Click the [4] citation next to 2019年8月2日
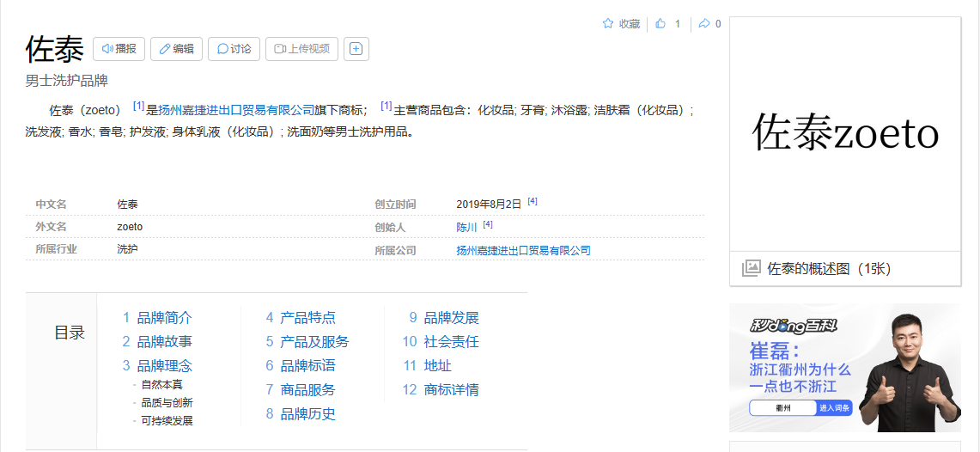The height and width of the screenshot is (452, 980). 533,201
